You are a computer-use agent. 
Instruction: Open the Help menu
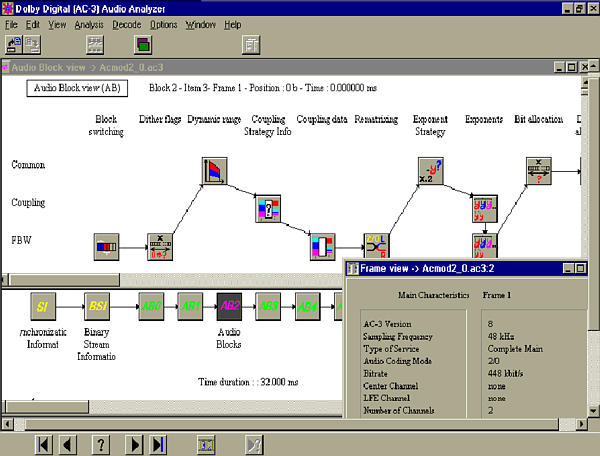click(x=233, y=25)
